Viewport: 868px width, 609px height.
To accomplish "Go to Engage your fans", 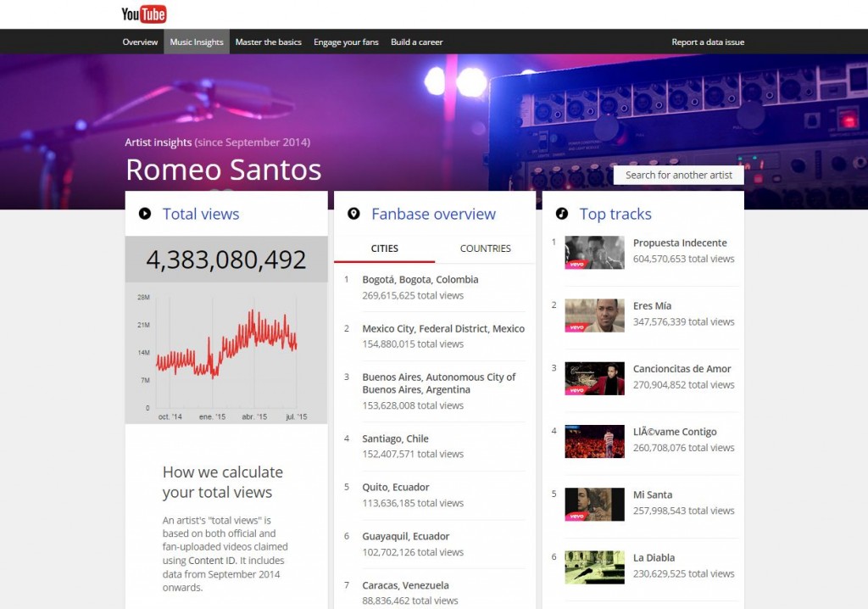I will point(346,42).
